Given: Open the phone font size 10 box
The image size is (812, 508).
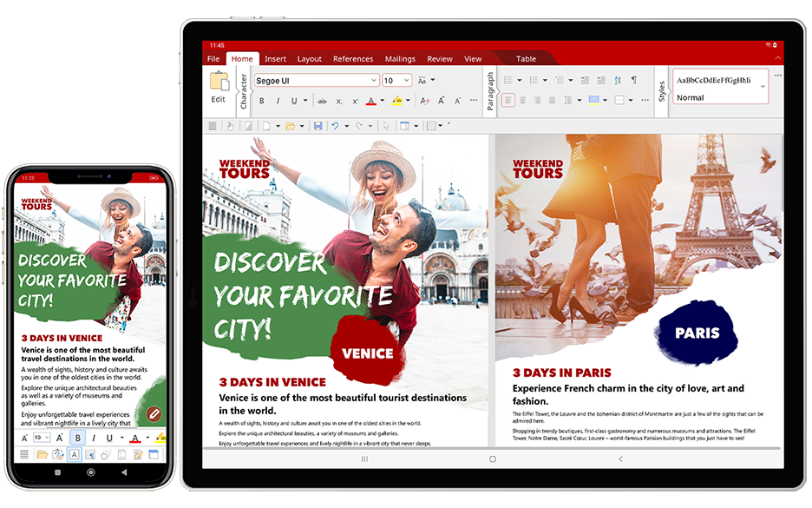Looking at the screenshot, I should [x=42, y=438].
